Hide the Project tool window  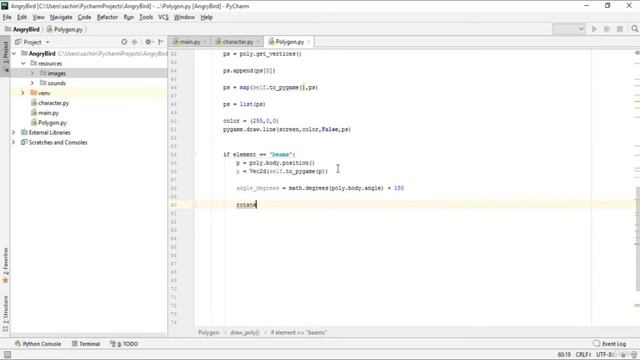pyautogui.click(x=161, y=42)
